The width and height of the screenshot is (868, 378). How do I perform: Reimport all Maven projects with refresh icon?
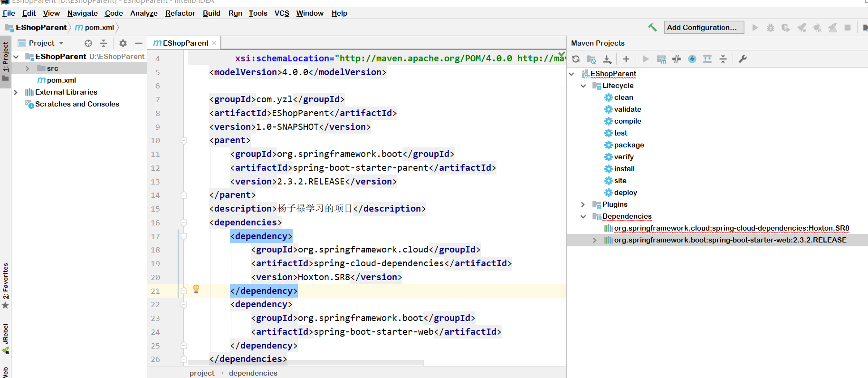(576, 59)
